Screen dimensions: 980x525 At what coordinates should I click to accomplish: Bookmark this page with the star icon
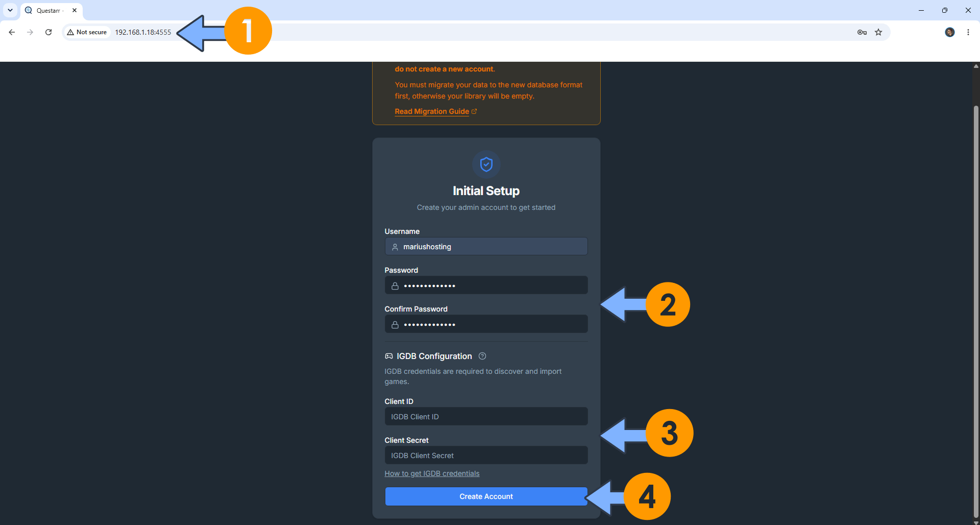[878, 32]
